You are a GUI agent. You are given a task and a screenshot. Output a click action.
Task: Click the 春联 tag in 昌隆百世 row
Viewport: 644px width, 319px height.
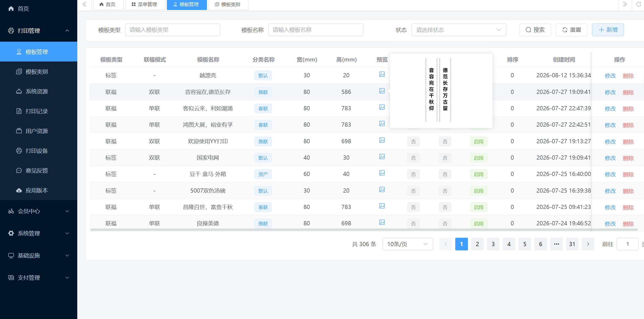[x=263, y=207]
